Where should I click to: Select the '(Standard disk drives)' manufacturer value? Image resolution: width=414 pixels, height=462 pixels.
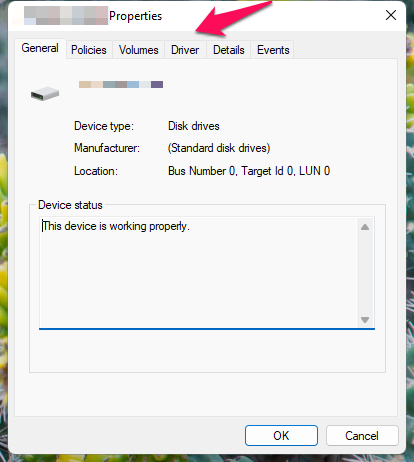(x=219, y=148)
